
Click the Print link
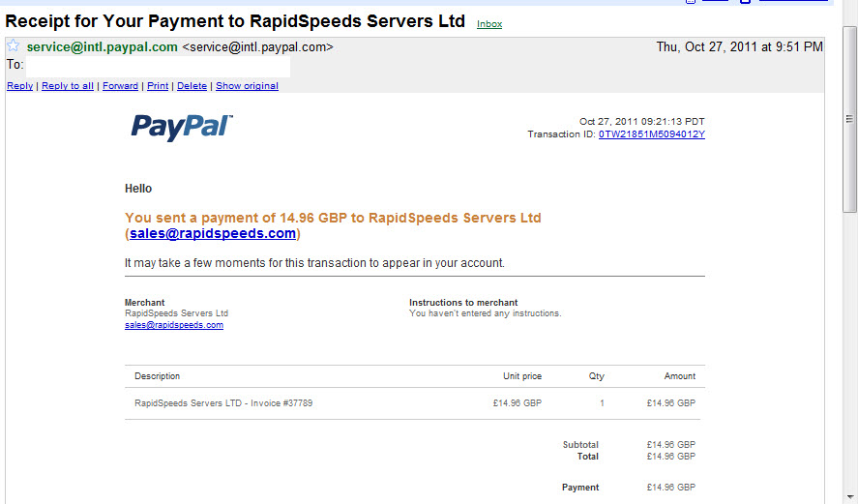(158, 86)
